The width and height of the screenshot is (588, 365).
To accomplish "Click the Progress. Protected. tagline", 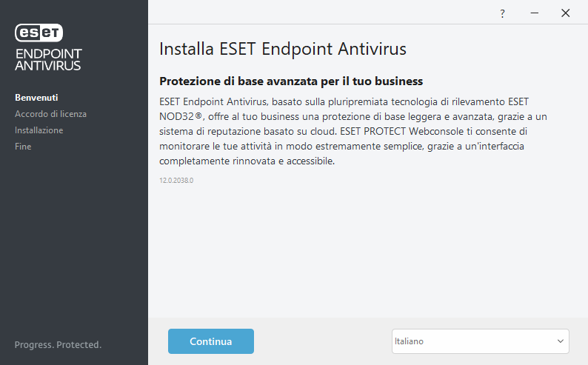I will pyautogui.click(x=58, y=345).
